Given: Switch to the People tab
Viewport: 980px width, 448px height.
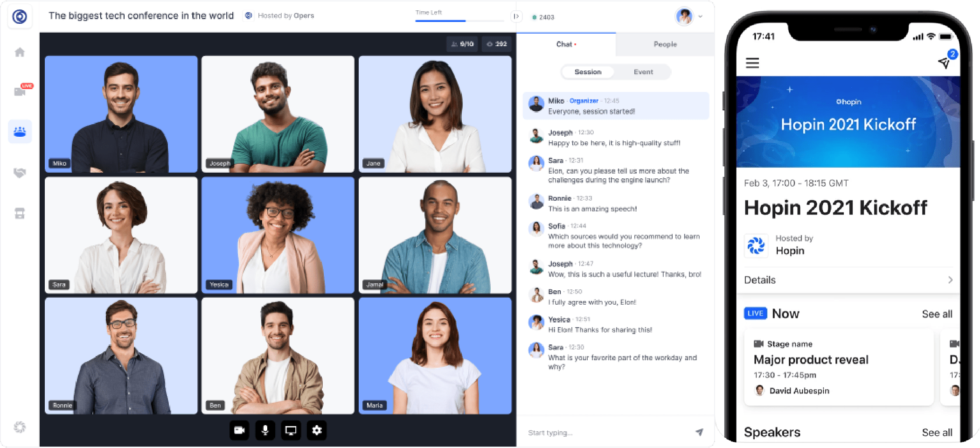Looking at the screenshot, I should [665, 44].
